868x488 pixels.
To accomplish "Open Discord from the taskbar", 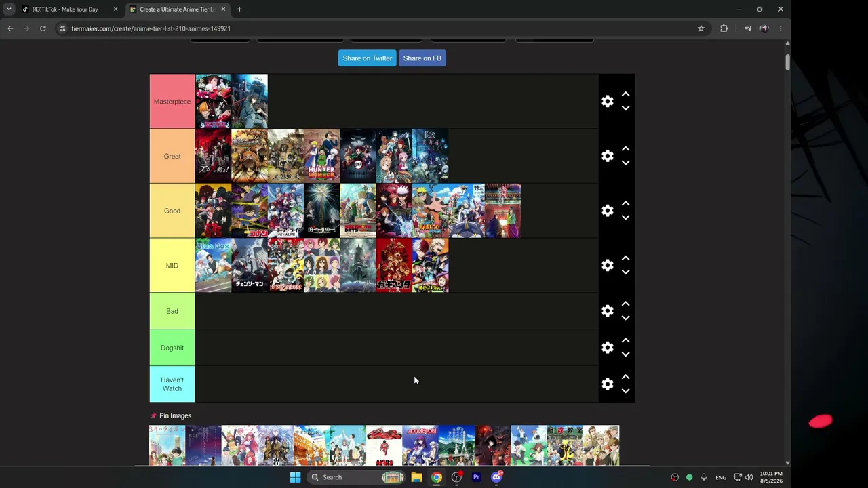I will [496, 477].
